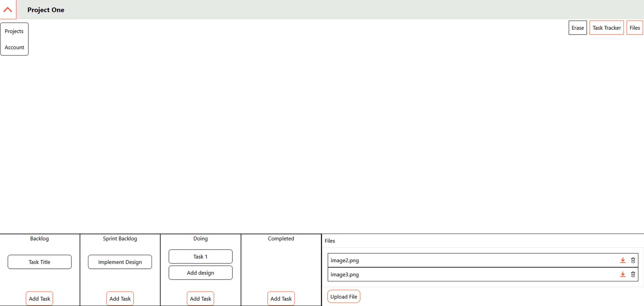The width and height of the screenshot is (644, 306).
Task: Select the Add design task card
Action: coord(200,273)
